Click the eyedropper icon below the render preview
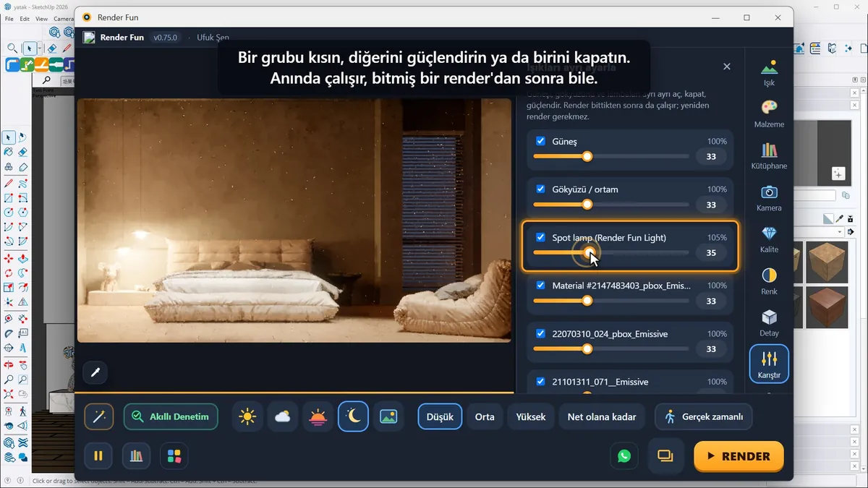The width and height of the screenshot is (868, 488). [95, 373]
